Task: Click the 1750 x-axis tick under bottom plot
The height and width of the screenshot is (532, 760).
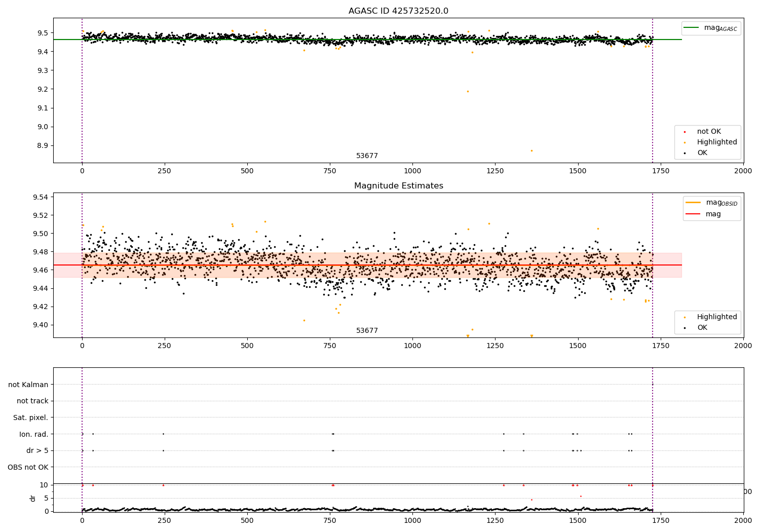Action: [x=661, y=520]
